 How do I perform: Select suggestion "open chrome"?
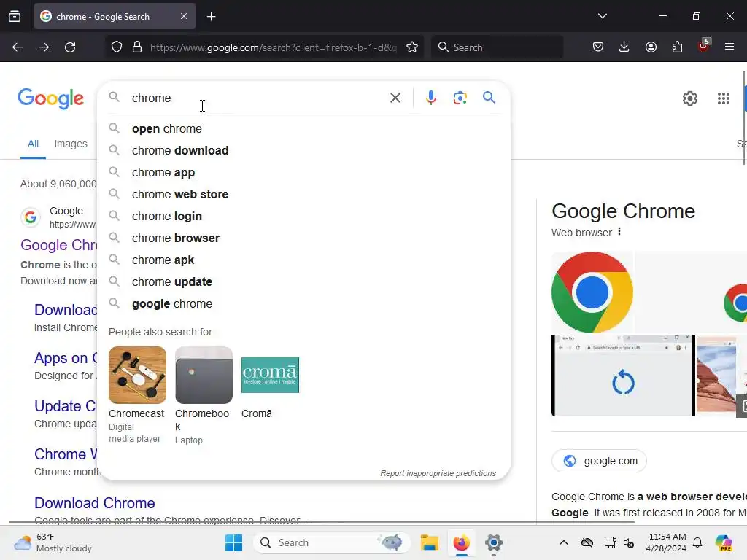pyautogui.click(x=304, y=128)
